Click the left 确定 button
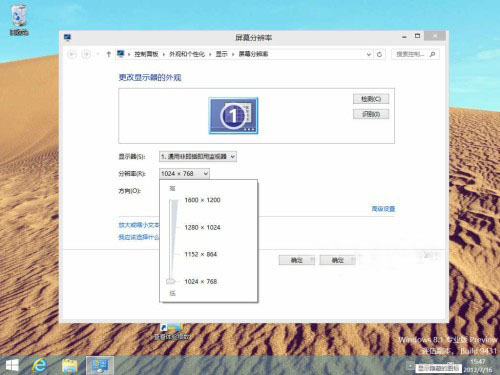Image resolution: width=500 pixels, height=375 pixels. point(297,260)
